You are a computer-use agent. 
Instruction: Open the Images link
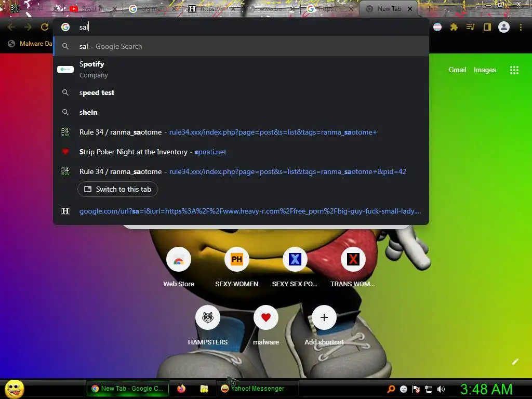[x=485, y=70]
